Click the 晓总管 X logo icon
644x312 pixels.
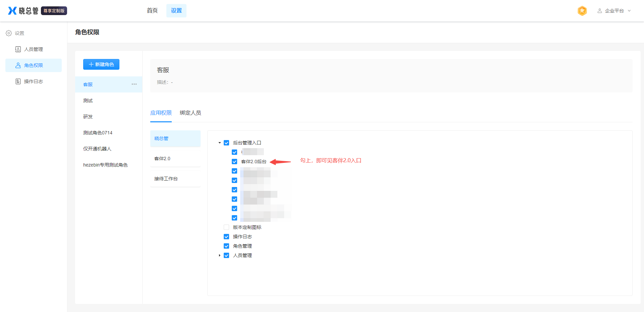pos(12,11)
